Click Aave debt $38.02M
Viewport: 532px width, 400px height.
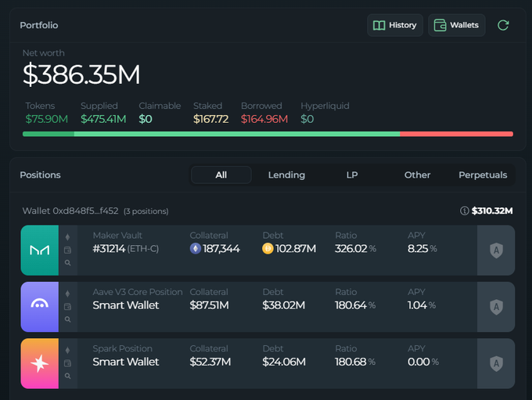click(284, 305)
